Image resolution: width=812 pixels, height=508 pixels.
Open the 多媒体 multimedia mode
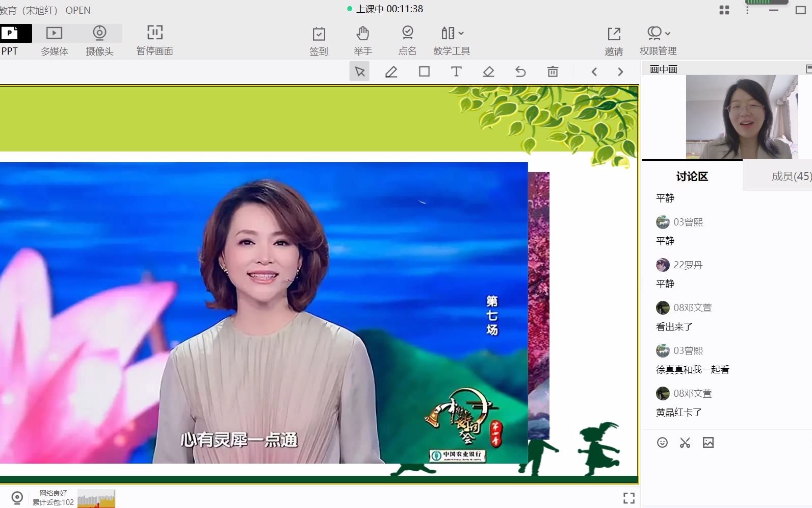[x=55, y=40]
